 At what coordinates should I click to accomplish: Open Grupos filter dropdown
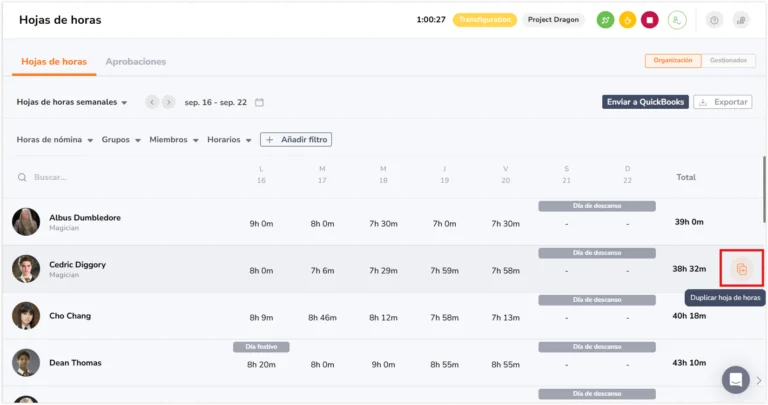click(121, 140)
